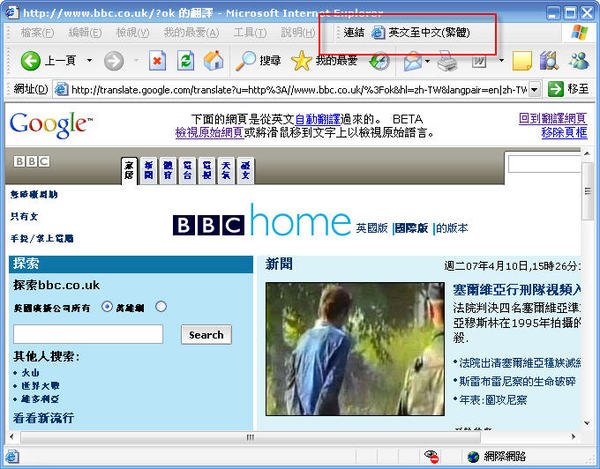
Task: Open the 工具(T) menu
Action: tap(250, 33)
